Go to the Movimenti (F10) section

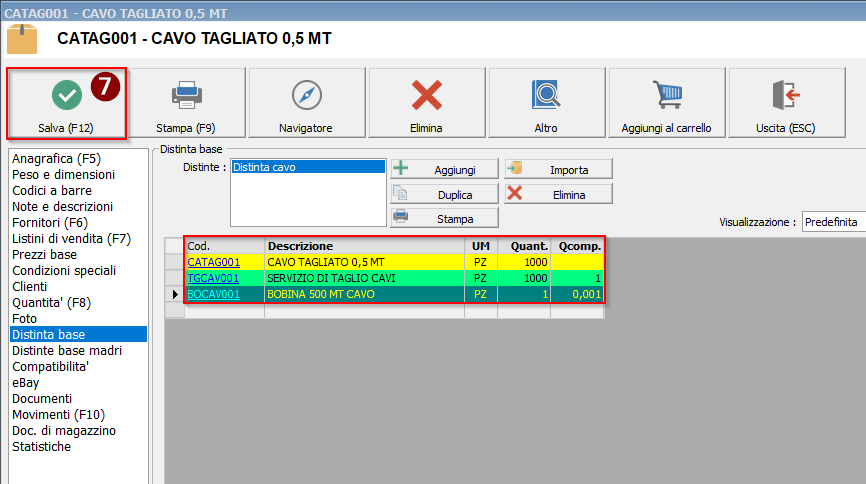coord(58,414)
